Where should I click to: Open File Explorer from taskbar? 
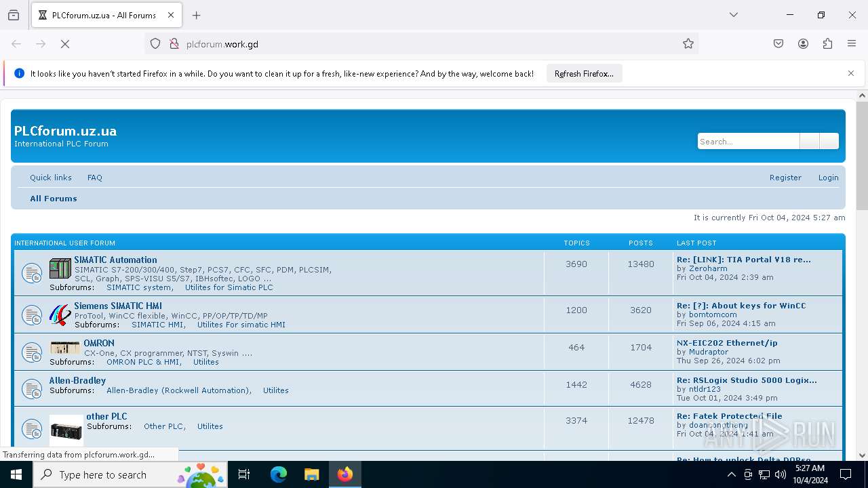pyautogui.click(x=311, y=474)
